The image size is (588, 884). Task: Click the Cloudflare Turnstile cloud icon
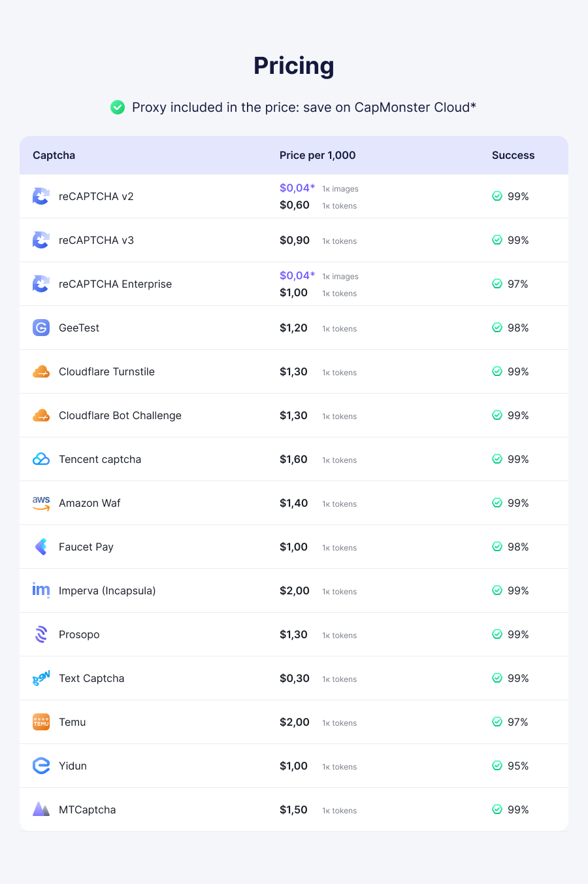(x=41, y=371)
